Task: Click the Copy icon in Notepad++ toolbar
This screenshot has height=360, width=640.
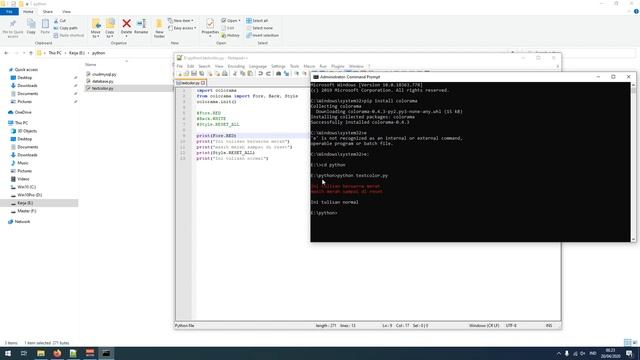Action: coord(242,73)
